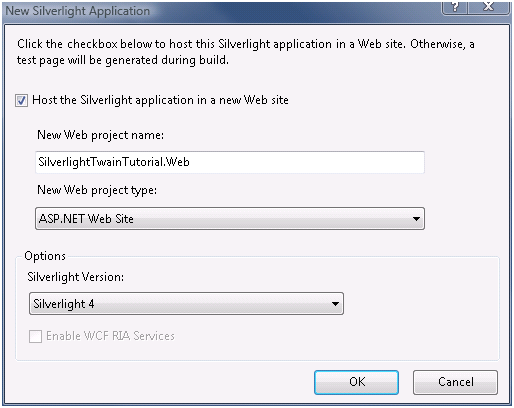Click the 'New Web project name:' label

(100, 135)
